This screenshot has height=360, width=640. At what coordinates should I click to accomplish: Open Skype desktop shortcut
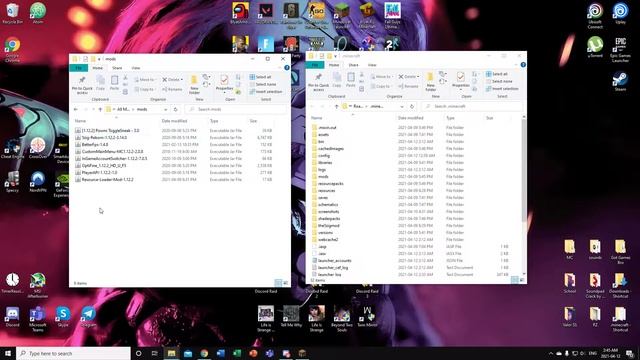[63, 317]
